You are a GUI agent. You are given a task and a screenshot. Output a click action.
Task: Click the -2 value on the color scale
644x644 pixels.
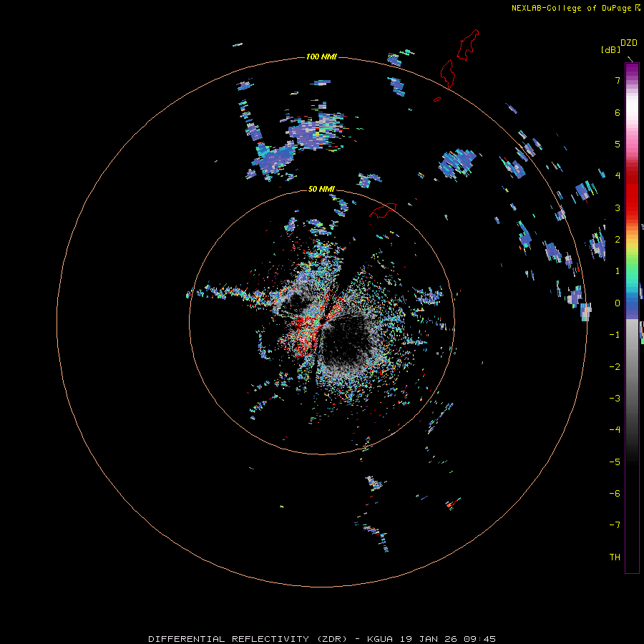615,367
